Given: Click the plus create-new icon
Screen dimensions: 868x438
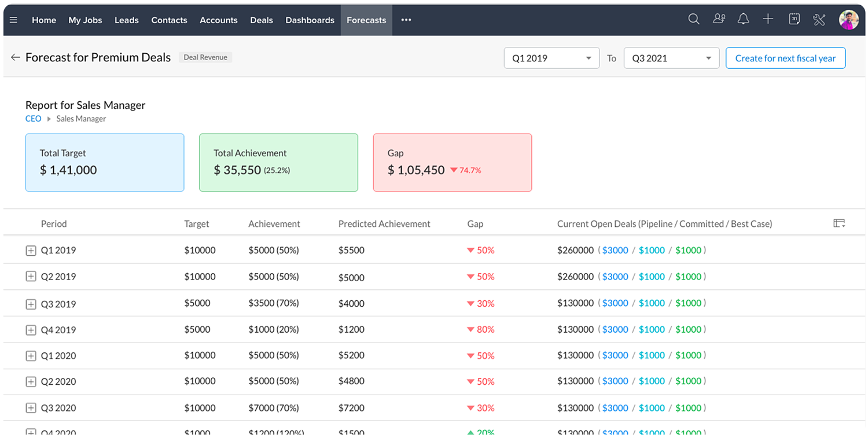Looking at the screenshot, I should pyautogui.click(x=768, y=19).
